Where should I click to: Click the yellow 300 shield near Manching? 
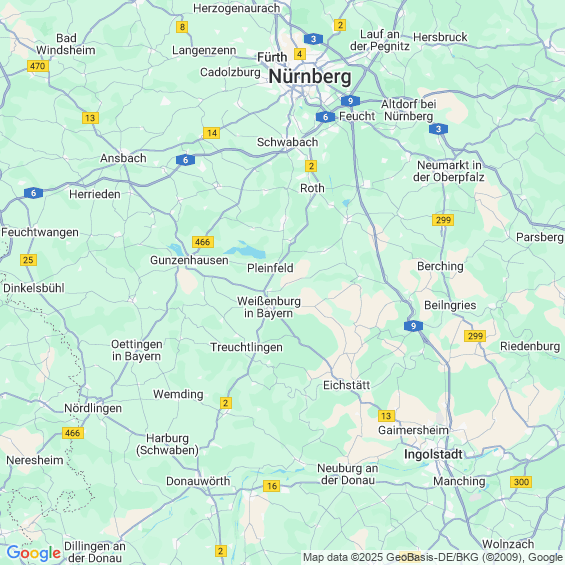tap(521, 482)
